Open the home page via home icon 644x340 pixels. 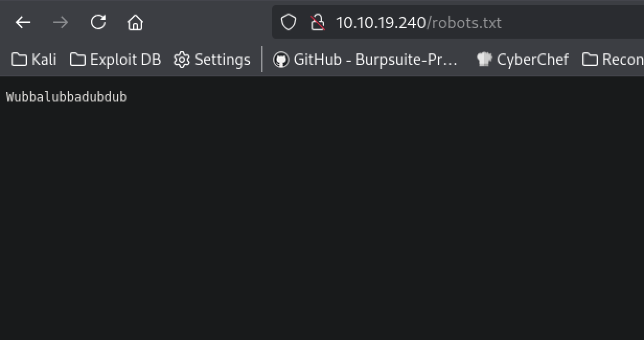tap(135, 22)
